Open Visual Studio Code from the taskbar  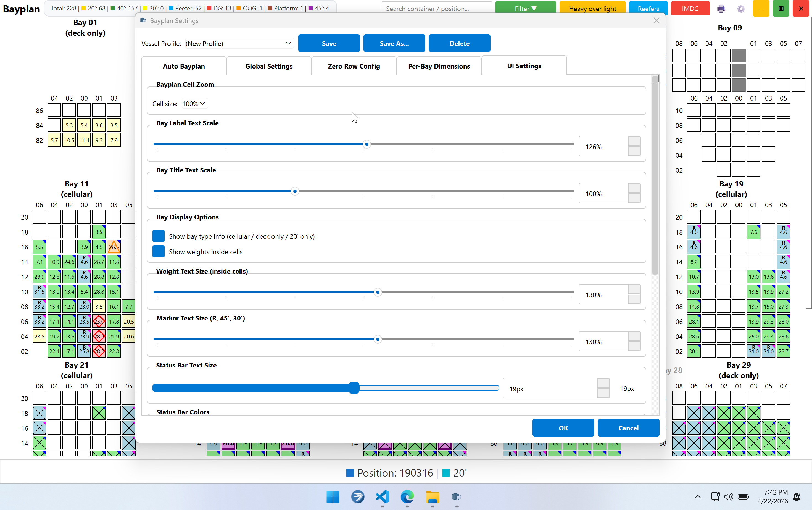(x=383, y=497)
